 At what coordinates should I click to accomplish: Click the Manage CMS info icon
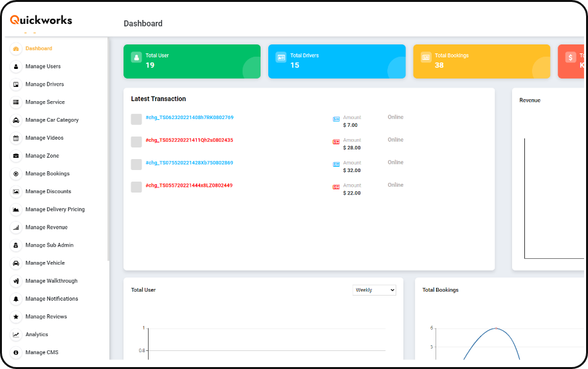tap(15, 352)
